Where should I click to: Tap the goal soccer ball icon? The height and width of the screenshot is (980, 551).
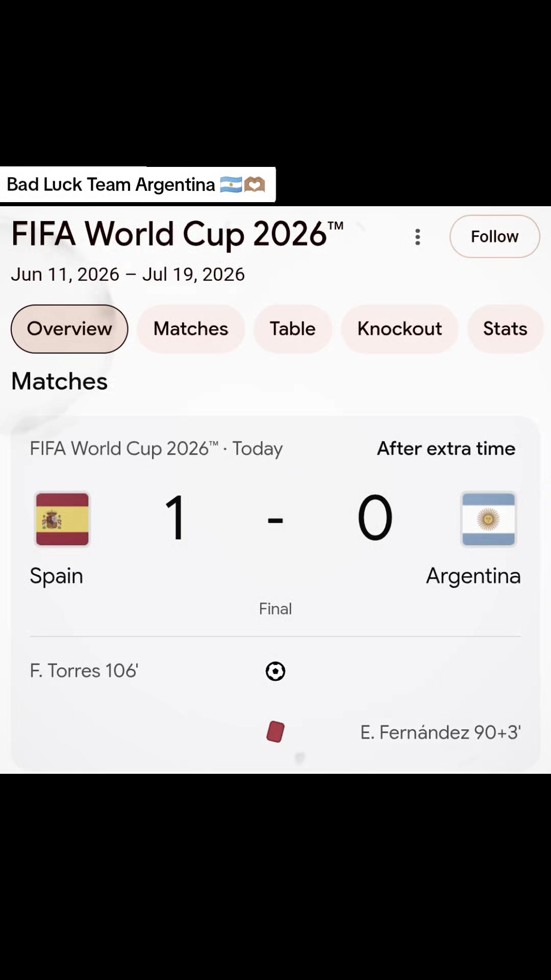(x=275, y=671)
